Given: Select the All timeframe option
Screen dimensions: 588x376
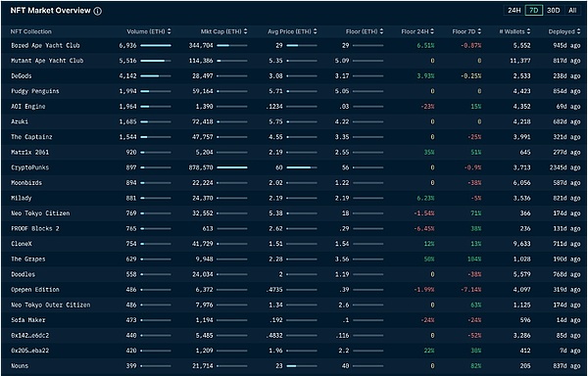Looking at the screenshot, I should (x=572, y=11).
